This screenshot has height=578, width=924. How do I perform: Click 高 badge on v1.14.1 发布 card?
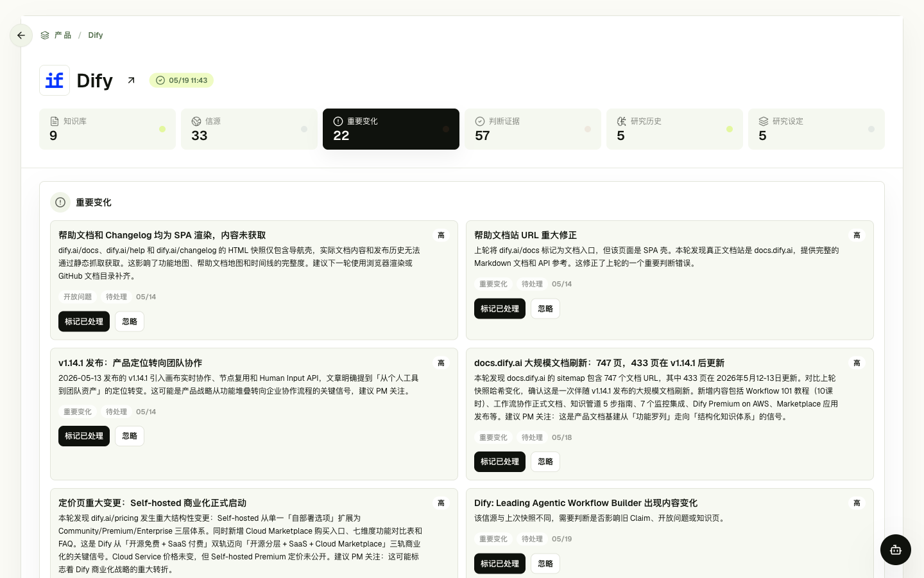point(441,363)
